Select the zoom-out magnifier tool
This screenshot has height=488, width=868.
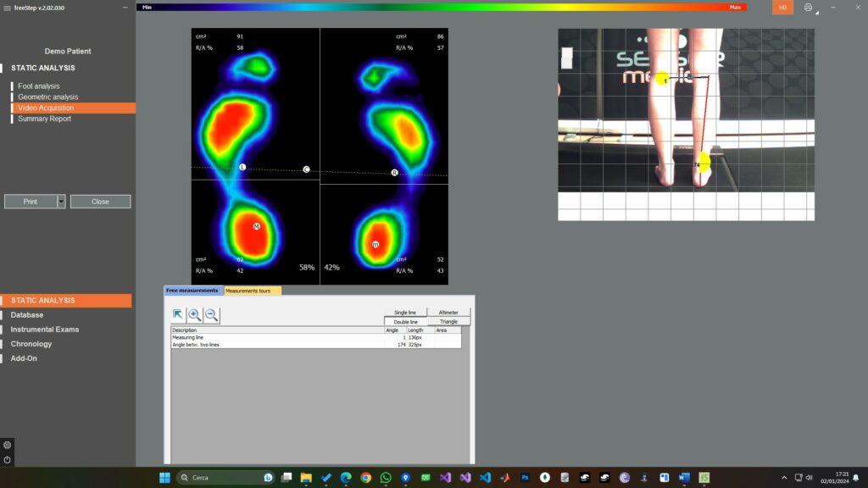(x=209, y=314)
